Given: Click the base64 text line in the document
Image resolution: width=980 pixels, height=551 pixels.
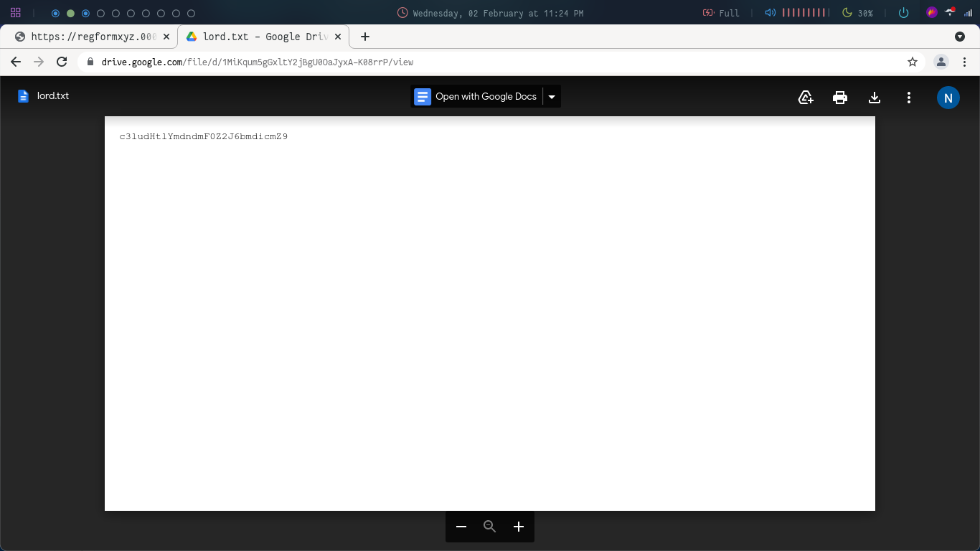Looking at the screenshot, I should pos(204,136).
